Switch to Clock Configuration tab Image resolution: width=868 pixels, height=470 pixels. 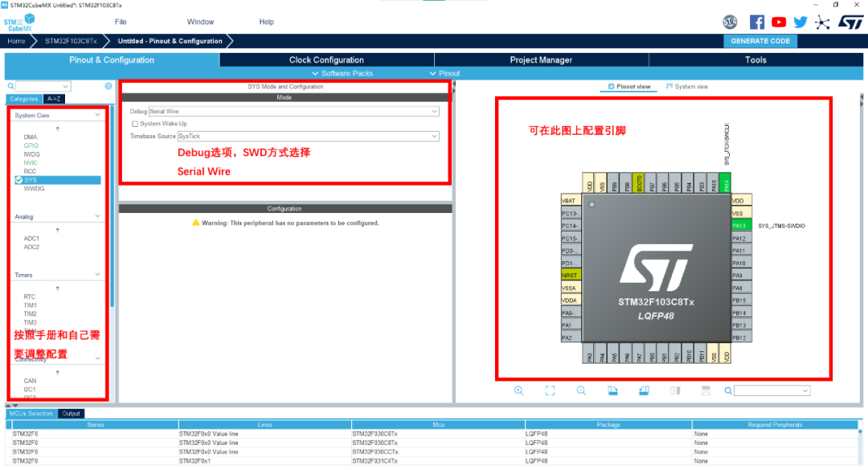(x=326, y=59)
